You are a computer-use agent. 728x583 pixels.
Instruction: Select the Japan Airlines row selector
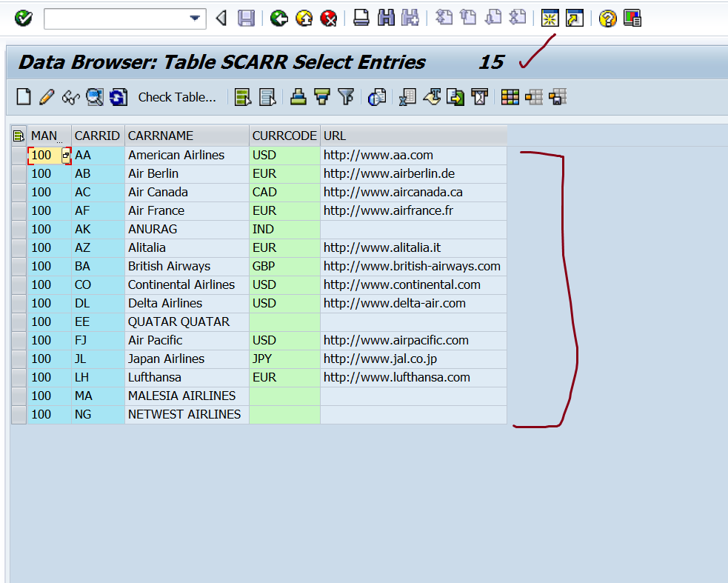point(19,359)
